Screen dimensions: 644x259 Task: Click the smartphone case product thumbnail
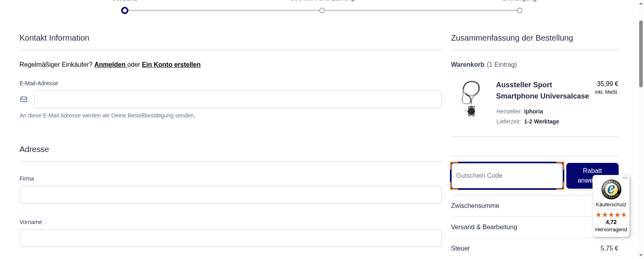pos(471,99)
